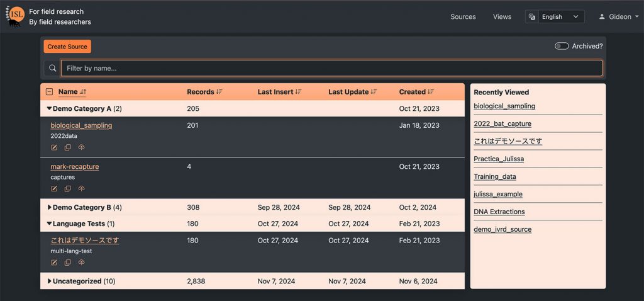
Task: Collapse the Language Tests category
Action: point(50,224)
